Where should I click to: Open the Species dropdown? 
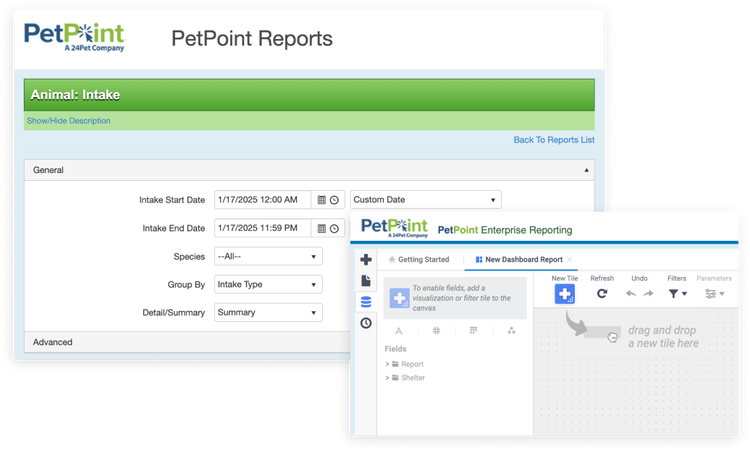pyautogui.click(x=268, y=257)
